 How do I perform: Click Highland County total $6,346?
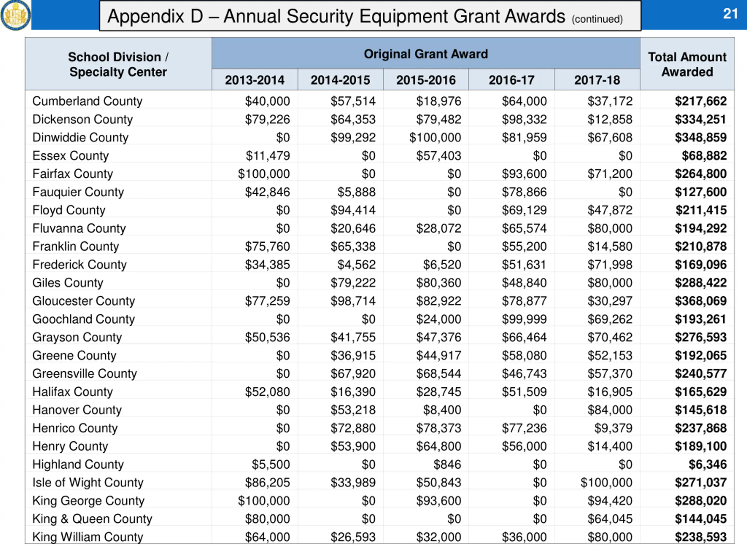click(x=707, y=464)
